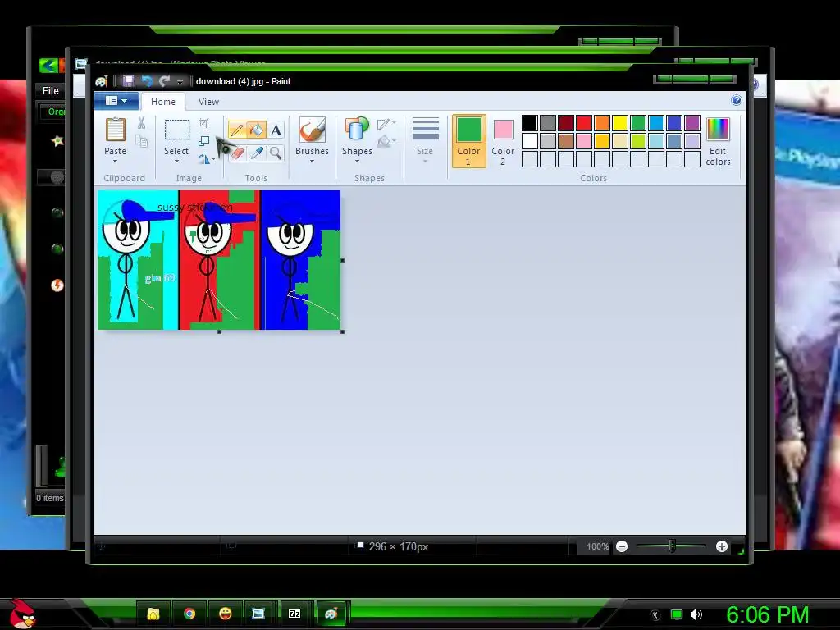Click the Paint application icon in title bar

pyautogui.click(x=101, y=81)
